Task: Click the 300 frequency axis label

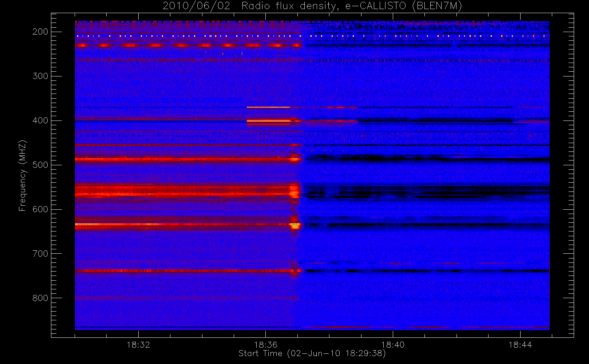Action: (x=40, y=76)
